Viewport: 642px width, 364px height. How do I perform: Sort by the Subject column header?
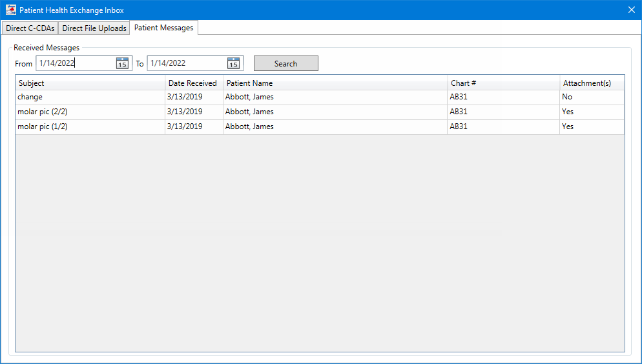(90, 83)
